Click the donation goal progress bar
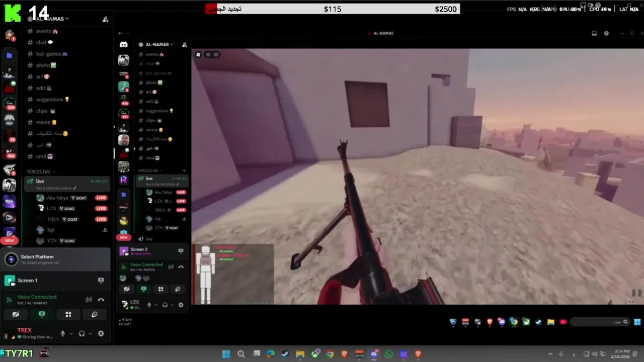The image size is (644, 362). tap(333, 9)
